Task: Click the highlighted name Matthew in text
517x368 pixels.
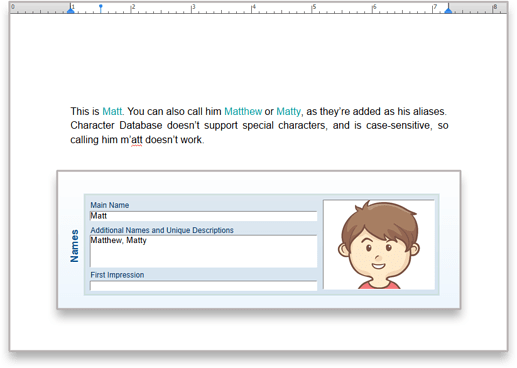Action: click(x=243, y=111)
